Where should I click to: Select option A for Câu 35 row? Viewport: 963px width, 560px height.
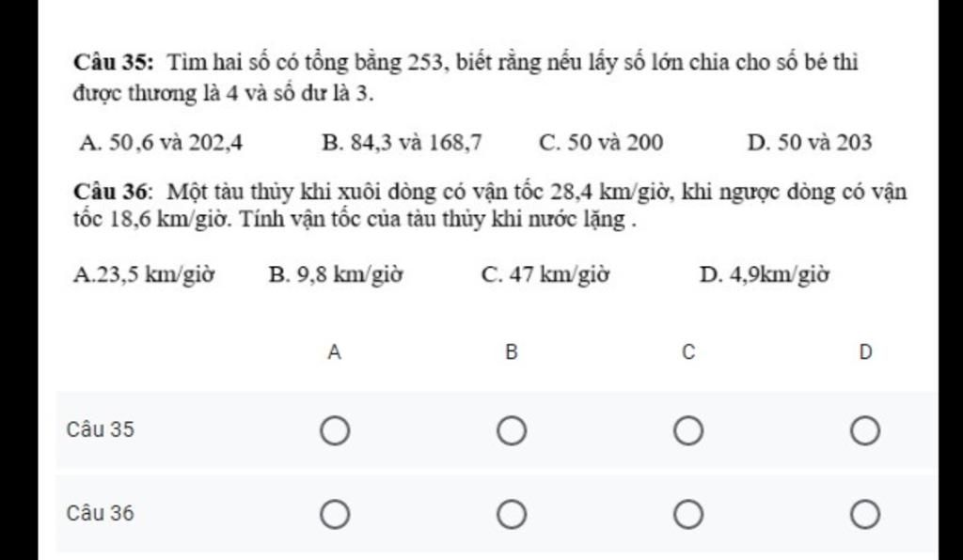pos(335,431)
